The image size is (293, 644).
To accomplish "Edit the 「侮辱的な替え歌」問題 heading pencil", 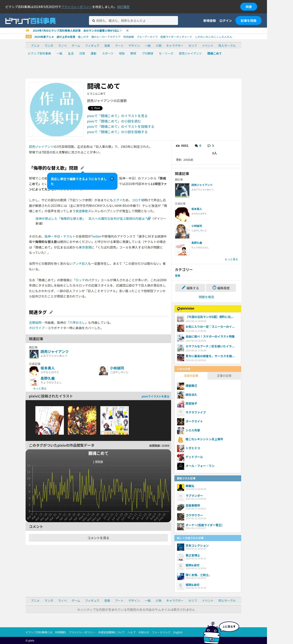I will [82, 168].
